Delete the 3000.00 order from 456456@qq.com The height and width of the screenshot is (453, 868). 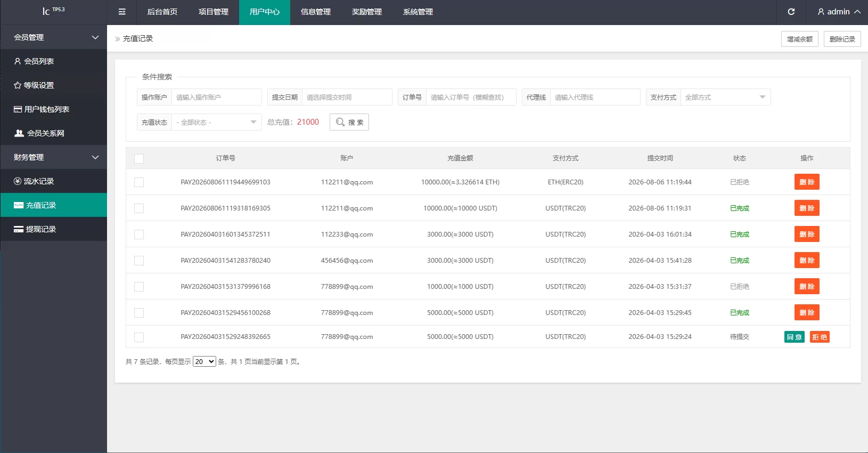pyautogui.click(x=807, y=260)
